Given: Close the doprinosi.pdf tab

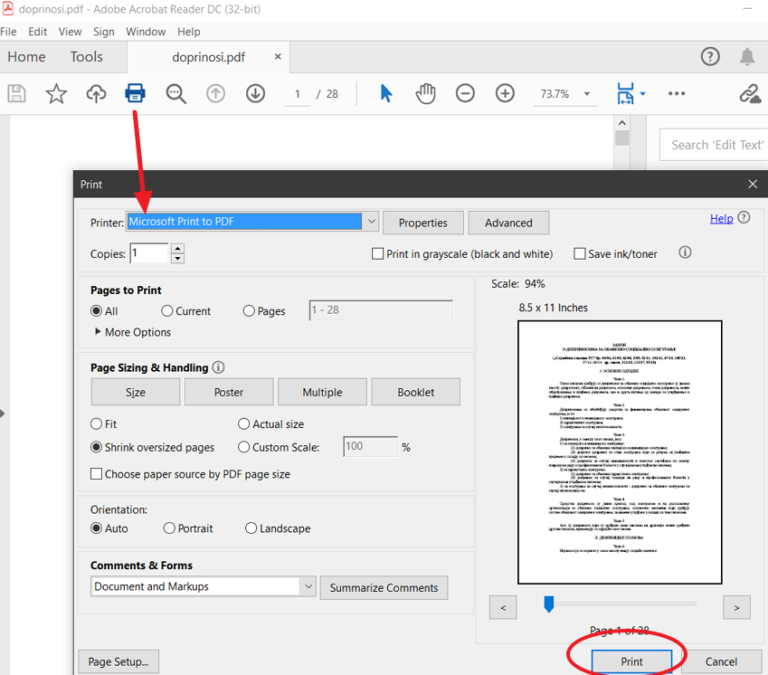Looking at the screenshot, I should (x=278, y=57).
